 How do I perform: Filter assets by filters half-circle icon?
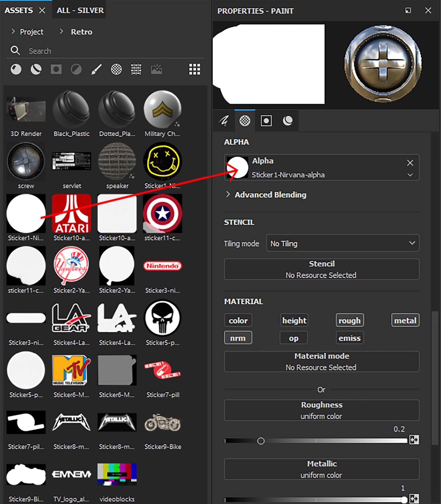tap(76, 69)
